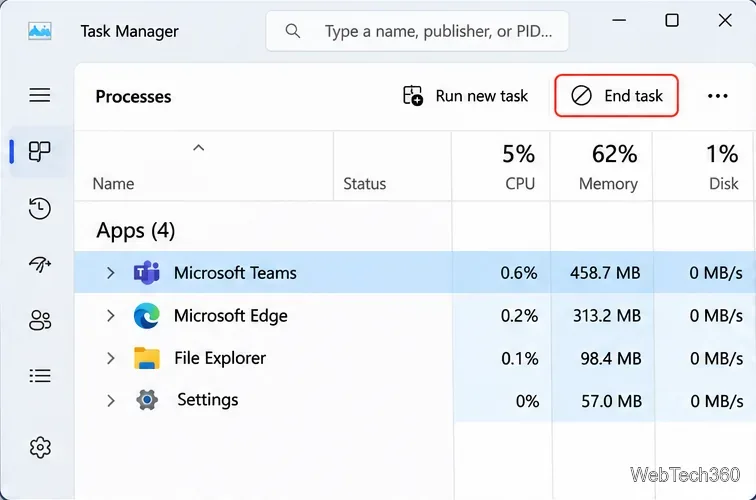Open the Details list sidebar icon
The height and width of the screenshot is (500, 756).
(x=40, y=376)
